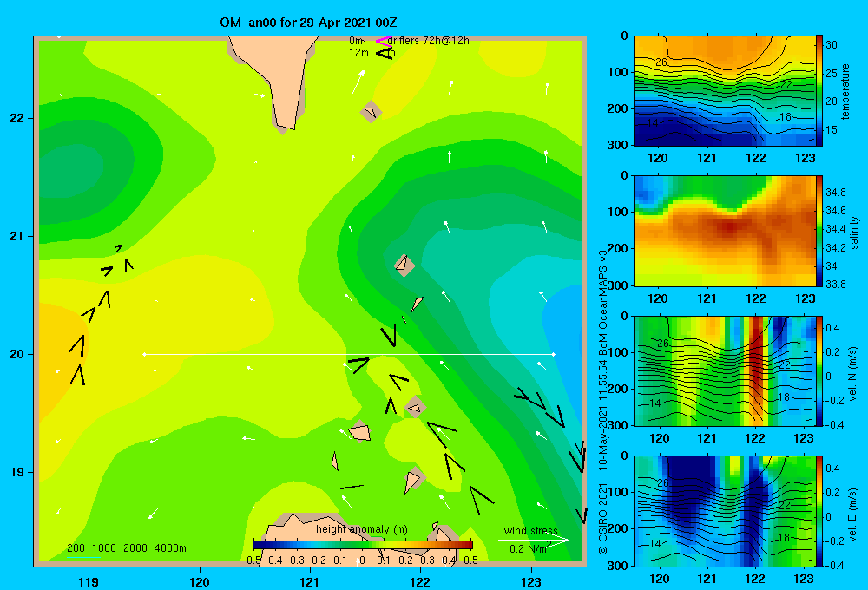868x590 pixels.
Task: Open the eastward velocity section panel
Action: pos(724,511)
